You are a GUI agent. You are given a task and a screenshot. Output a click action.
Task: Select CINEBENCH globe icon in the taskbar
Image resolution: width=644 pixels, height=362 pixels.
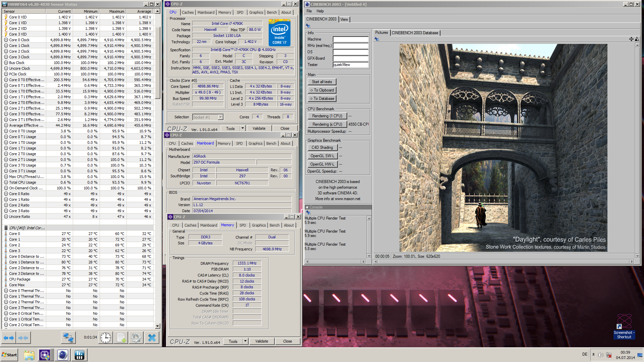pos(63,355)
